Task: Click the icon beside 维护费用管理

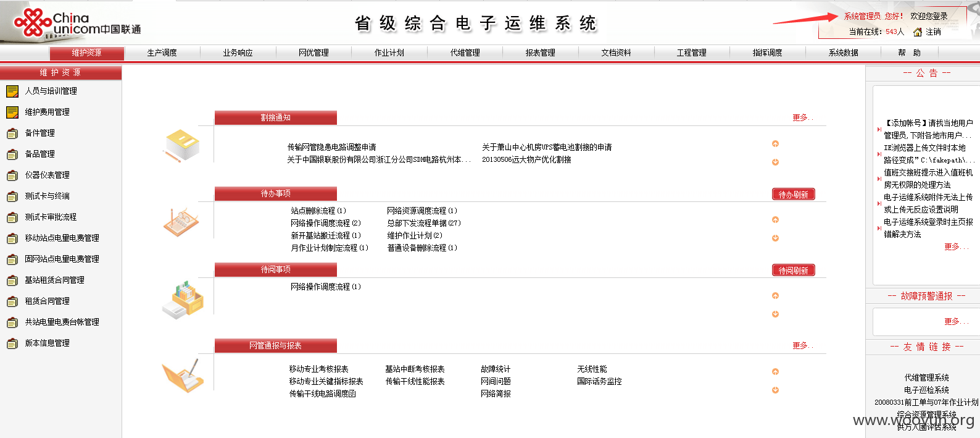Action: pyautogui.click(x=12, y=112)
